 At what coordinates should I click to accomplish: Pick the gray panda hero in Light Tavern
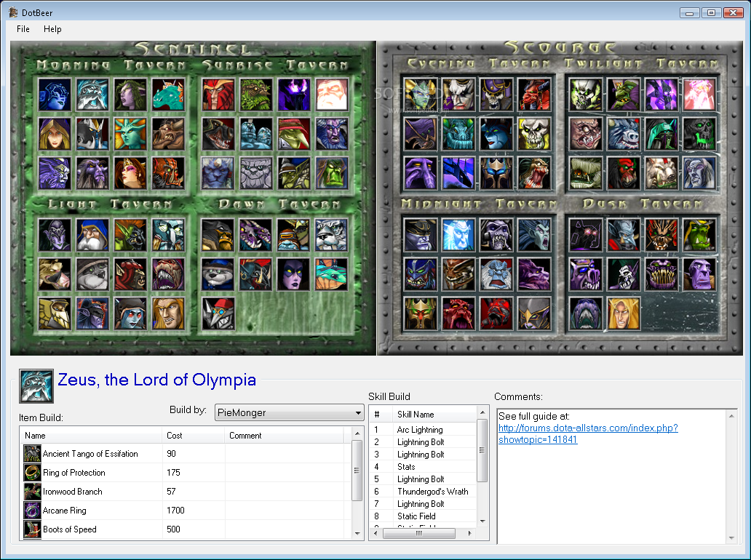tap(92, 274)
